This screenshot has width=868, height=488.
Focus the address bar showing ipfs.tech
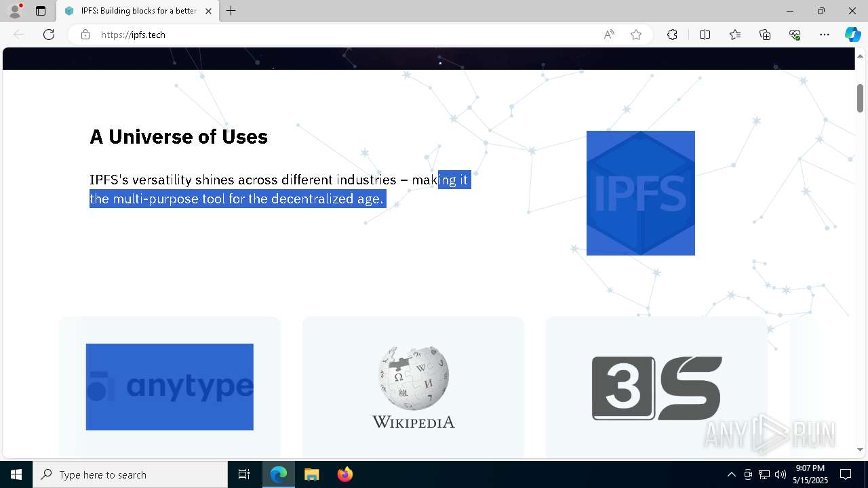pyautogui.click(x=346, y=35)
